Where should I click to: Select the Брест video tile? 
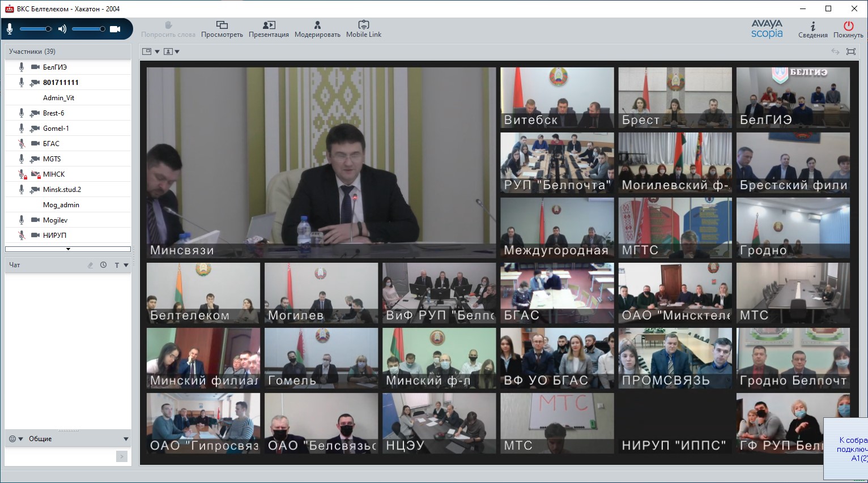(x=675, y=98)
